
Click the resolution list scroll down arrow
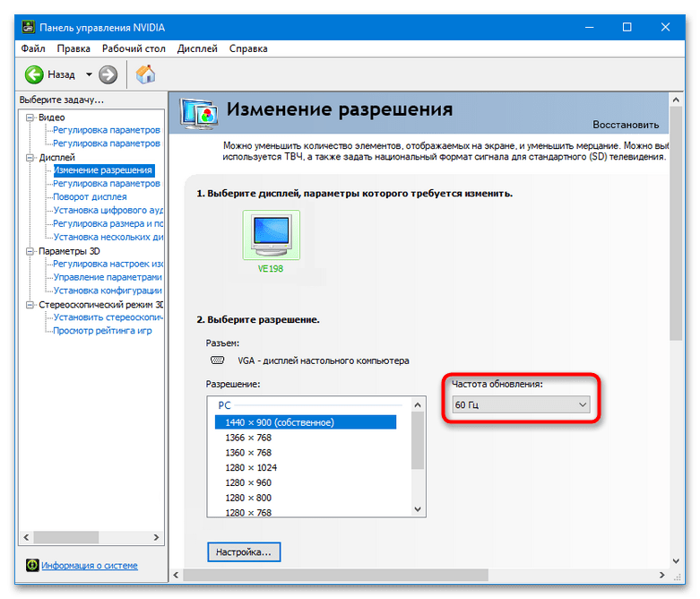tap(418, 508)
